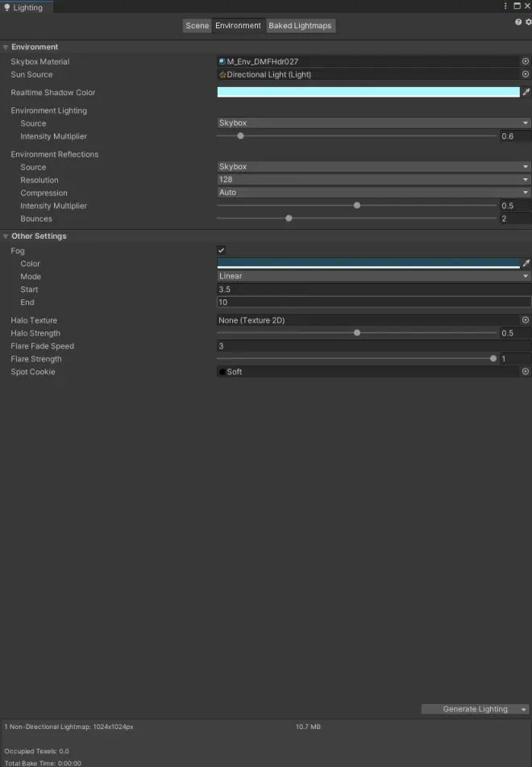Open Lighting help documentation icon

pyautogui.click(x=517, y=22)
